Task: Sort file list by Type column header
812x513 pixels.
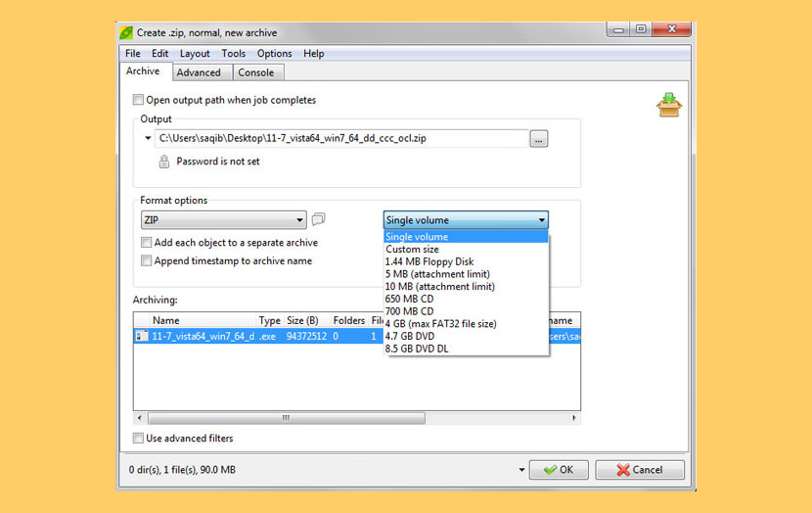Action: 270,320
